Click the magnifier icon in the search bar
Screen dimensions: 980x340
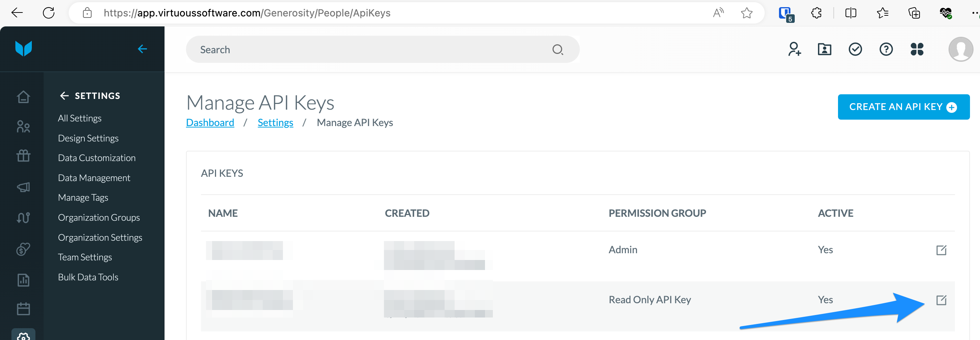[558, 49]
